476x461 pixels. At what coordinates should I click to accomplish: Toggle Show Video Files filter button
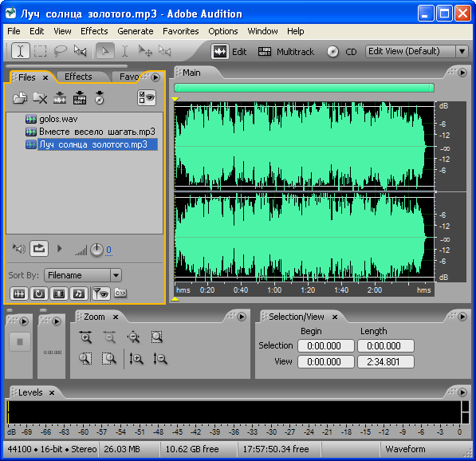[x=59, y=294]
